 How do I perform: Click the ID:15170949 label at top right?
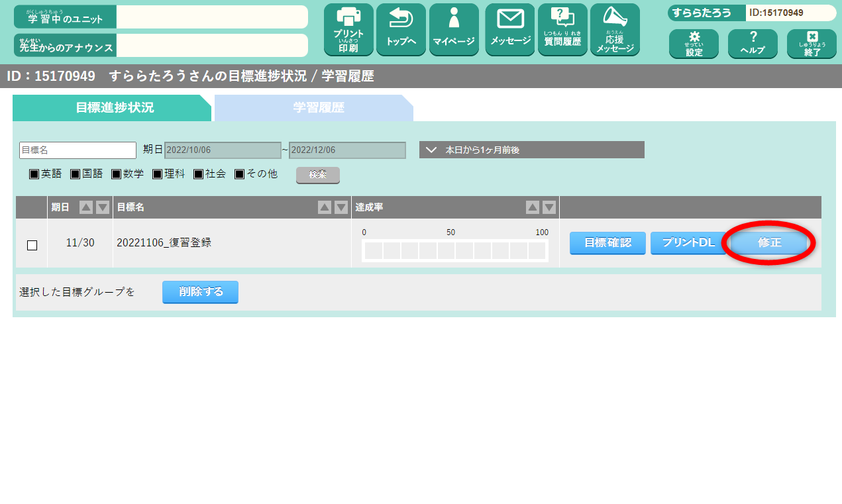pos(776,13)
